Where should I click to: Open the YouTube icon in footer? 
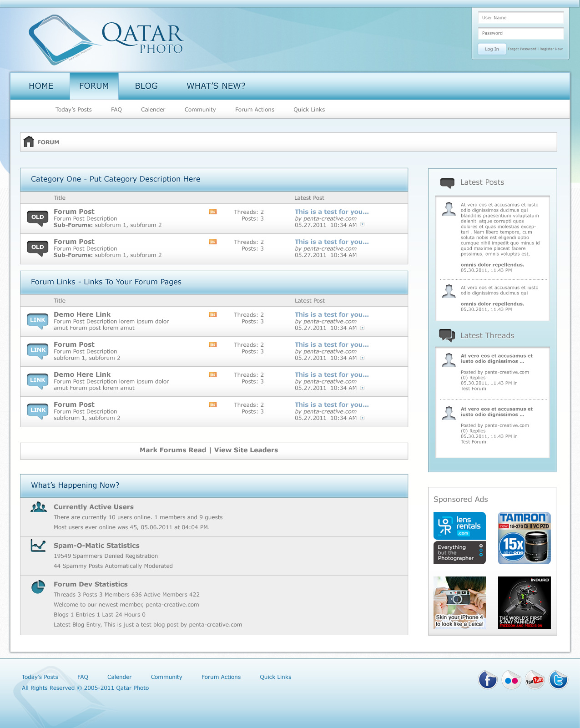coord(535,680)
